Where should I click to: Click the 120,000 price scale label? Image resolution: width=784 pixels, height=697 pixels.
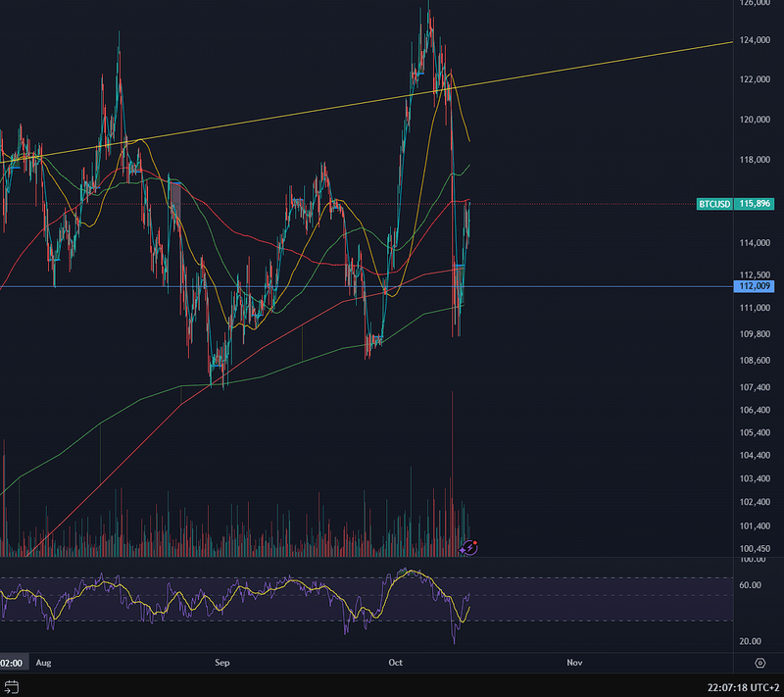click(x=755, y=120)
